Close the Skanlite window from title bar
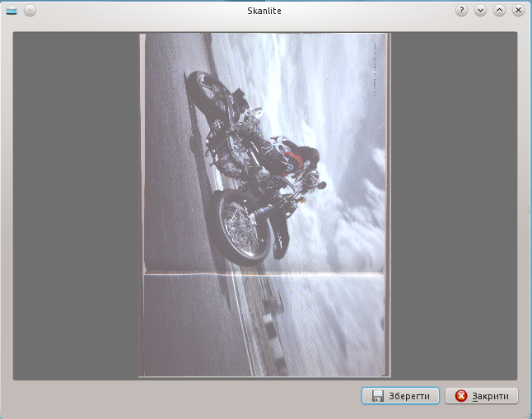This screenshot has width=532, height=419. point(518,11)
